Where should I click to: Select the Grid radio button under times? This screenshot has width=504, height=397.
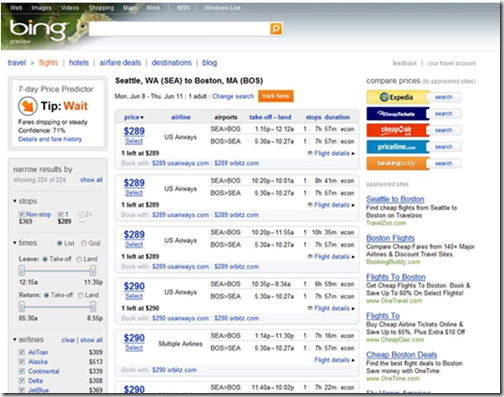click(84, 243)
